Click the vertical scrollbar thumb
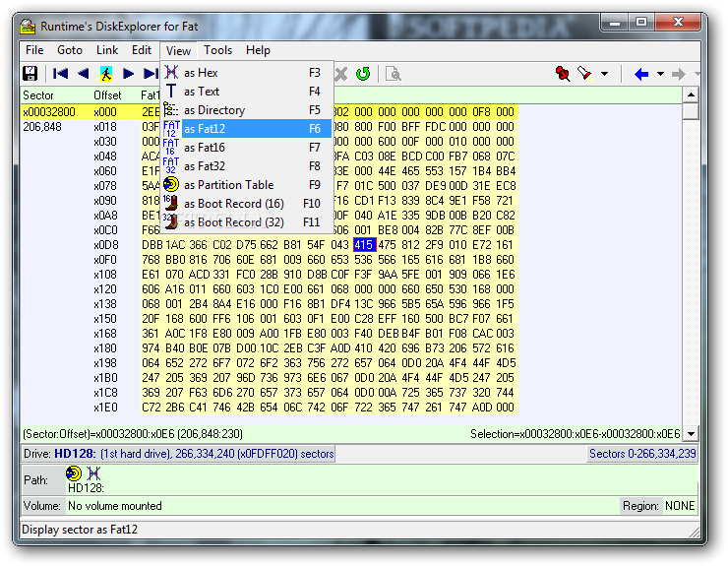 (691, 111)
